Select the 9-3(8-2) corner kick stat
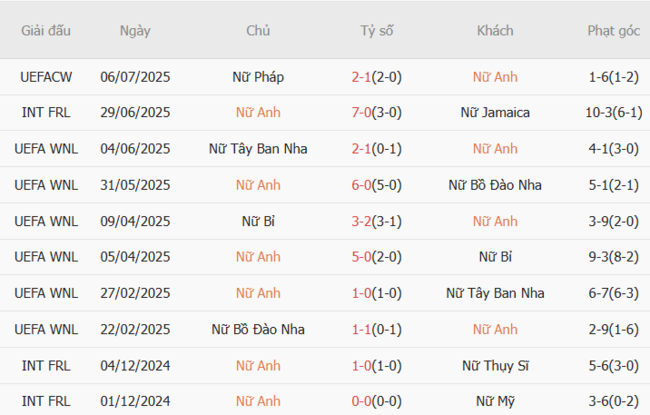This screenshot has height=415, width=650. tap(614, 257)
